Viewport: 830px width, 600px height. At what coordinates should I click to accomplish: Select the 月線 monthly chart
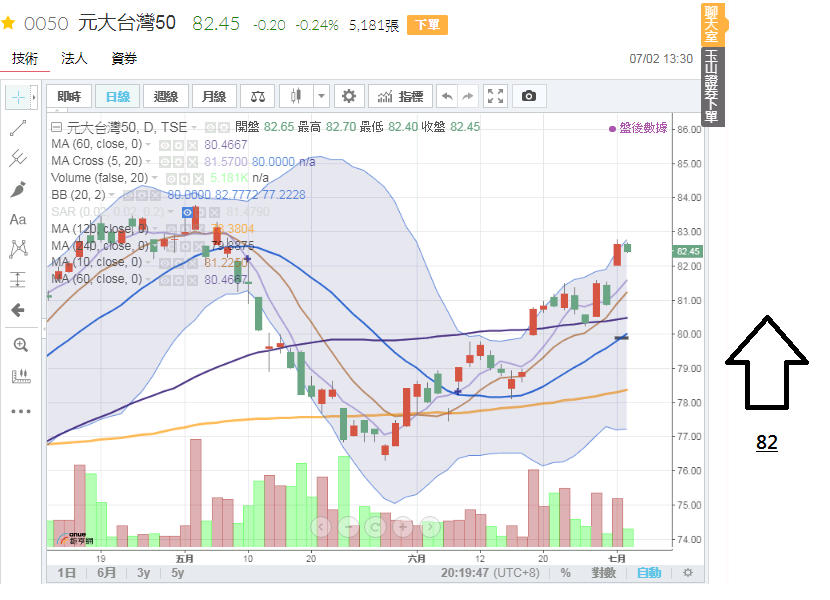pos(214,96)
